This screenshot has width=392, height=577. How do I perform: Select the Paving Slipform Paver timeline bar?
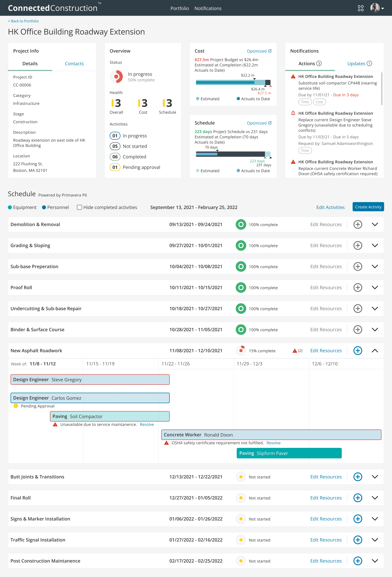click(289, 453)
